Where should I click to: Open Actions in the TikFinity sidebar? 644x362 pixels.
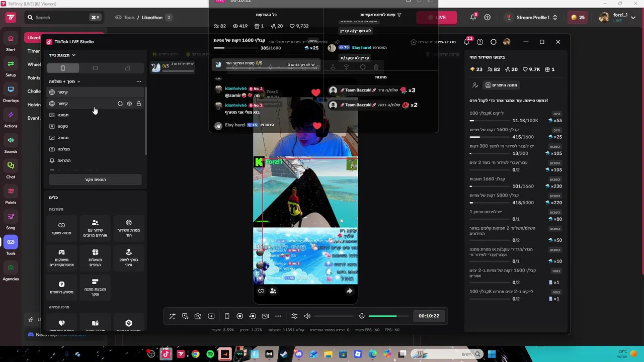pos(11,119)
